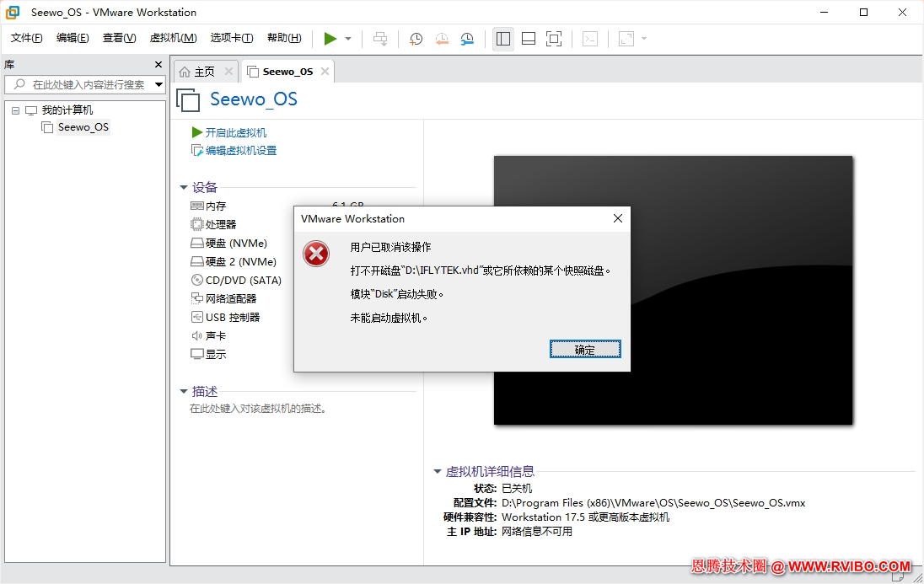Collapse the 描述 section

click(x=183, y=391)
